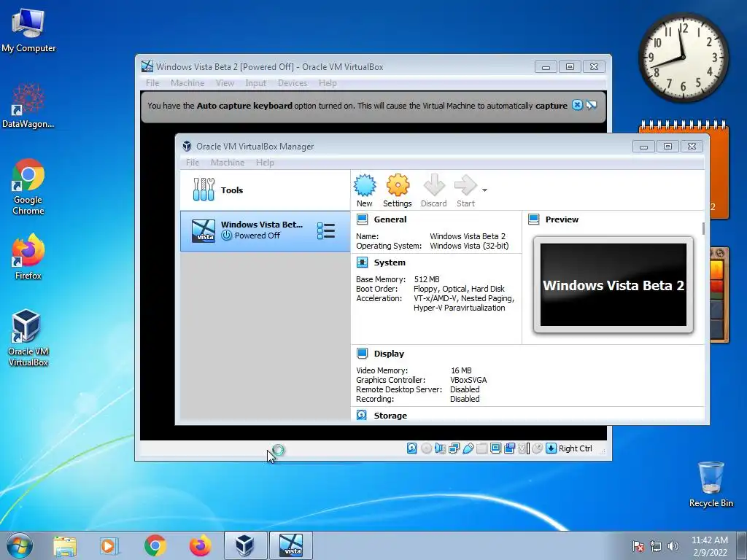The image size is (747, 560).
Task: Open Chrome from the taskbar
Action: click(155, 545)
